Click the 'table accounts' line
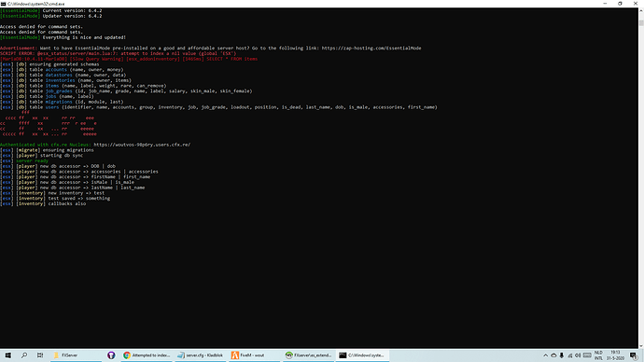 62,69
